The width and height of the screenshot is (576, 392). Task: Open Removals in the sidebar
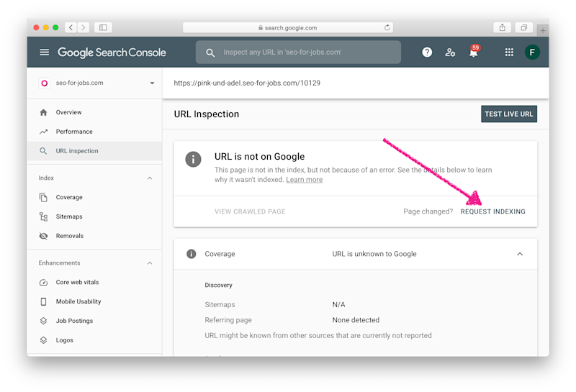coord(70,236)
